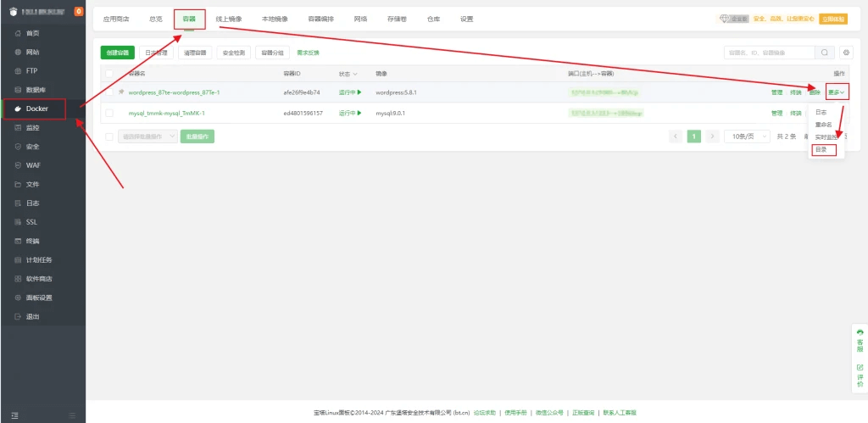Switch to 仓库 tab

pos(433,19)
